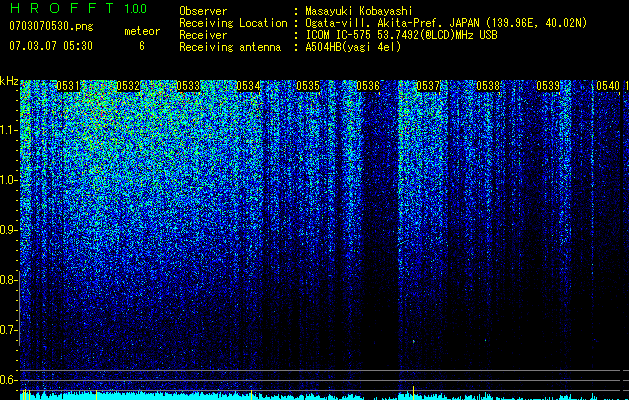
Task: Click the 0535 time marker
Action: (308, 86)
